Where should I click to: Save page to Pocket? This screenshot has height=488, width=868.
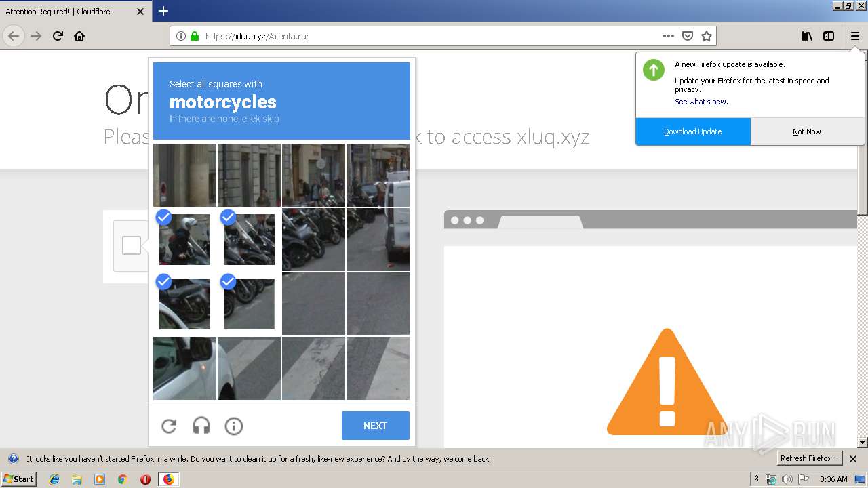[688, 36]
